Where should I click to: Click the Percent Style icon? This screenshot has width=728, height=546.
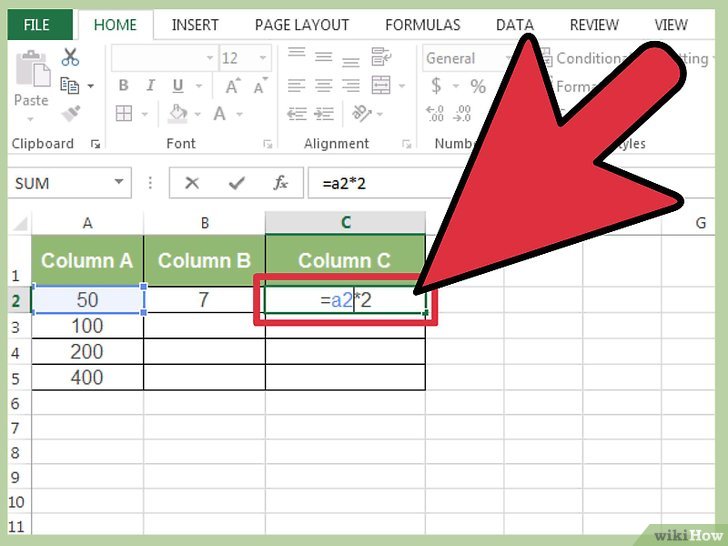(x=477, y=87)
